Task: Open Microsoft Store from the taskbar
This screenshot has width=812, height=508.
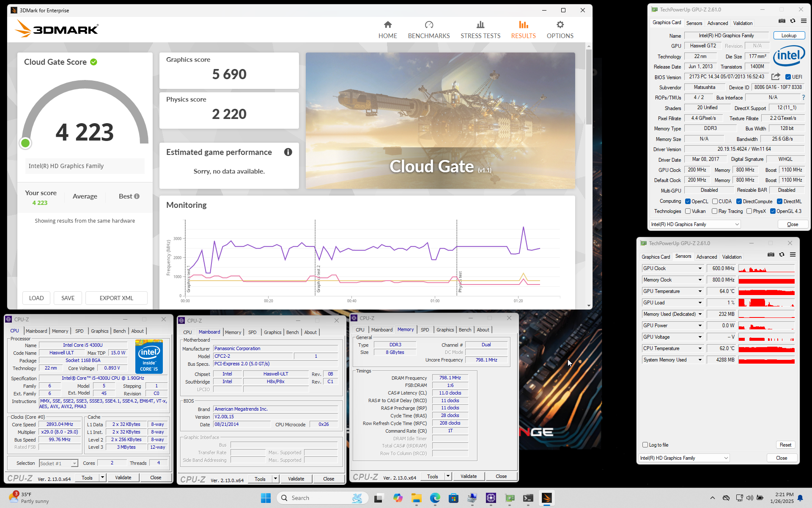Action: pyautogui.click(x=454, y=498)
